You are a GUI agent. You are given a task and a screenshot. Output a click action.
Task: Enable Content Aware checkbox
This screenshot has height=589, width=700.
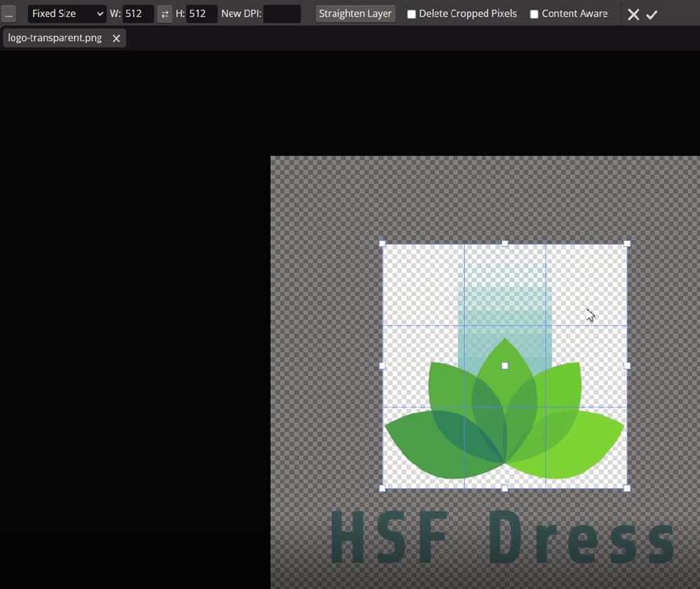pos(534,14)
